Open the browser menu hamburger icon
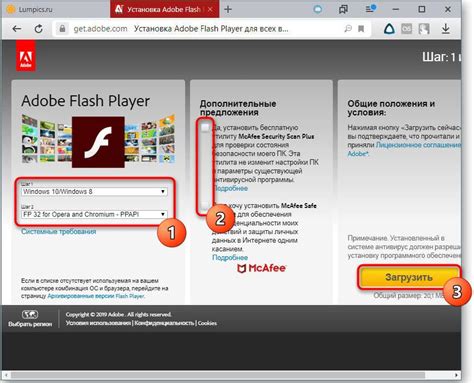This screenshot has width=474, height=383. [x=370, y=9]
